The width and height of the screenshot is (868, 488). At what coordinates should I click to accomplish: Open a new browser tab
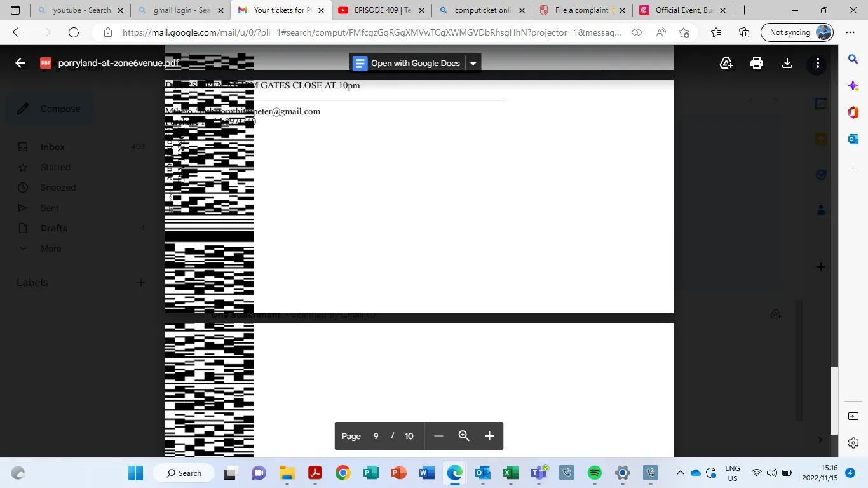pos(744,10)
